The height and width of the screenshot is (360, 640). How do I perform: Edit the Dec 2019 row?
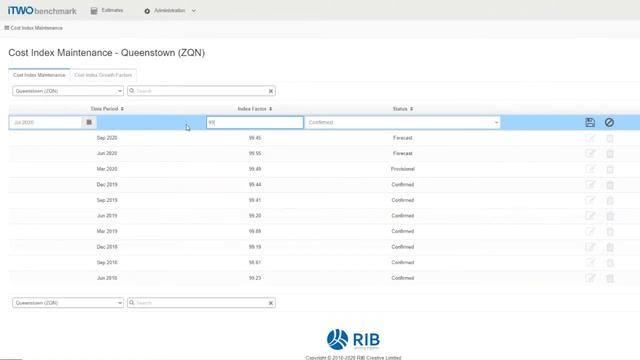[x=590, y=184]
